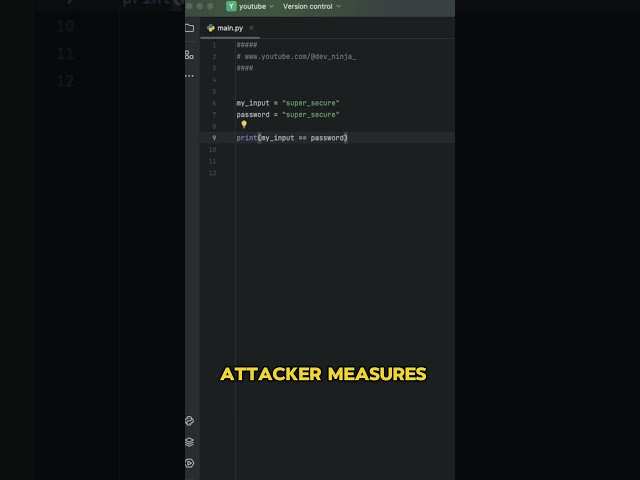640x480 pixels.
Task: Click line number 12 in gutter
Action: pos(212,173)
